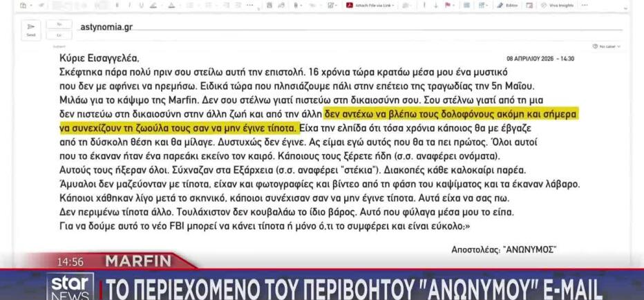Open the font color dropdown arrow

coord(180,6)
